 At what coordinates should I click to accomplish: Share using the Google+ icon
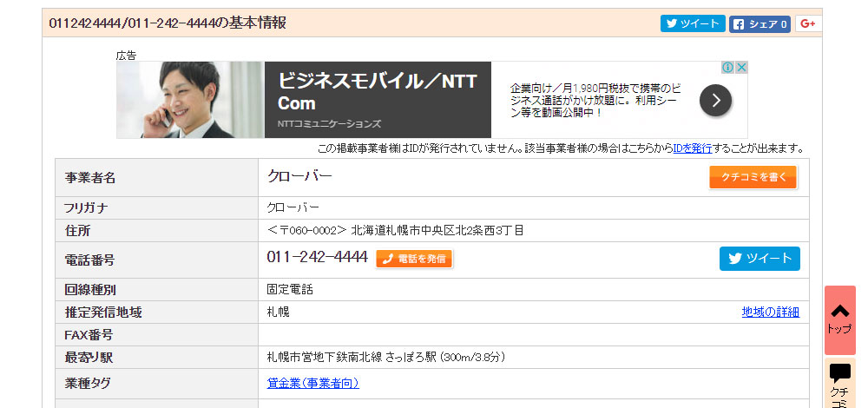point(808,23)
